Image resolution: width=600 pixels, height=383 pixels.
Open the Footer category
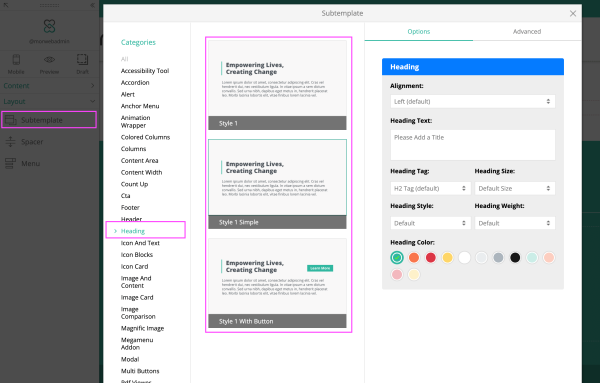pos(130,207)
